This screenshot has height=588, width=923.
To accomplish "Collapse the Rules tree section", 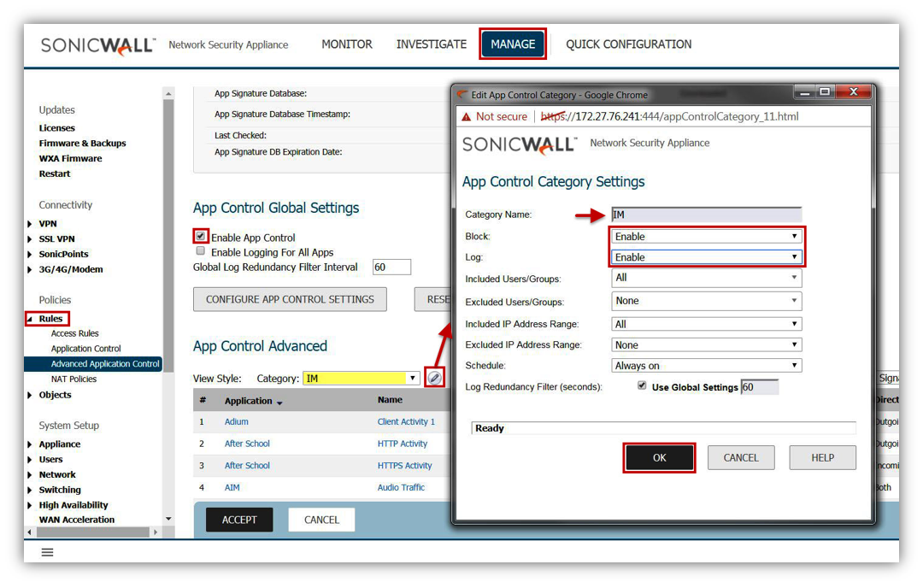I will (x=31, y=319).
